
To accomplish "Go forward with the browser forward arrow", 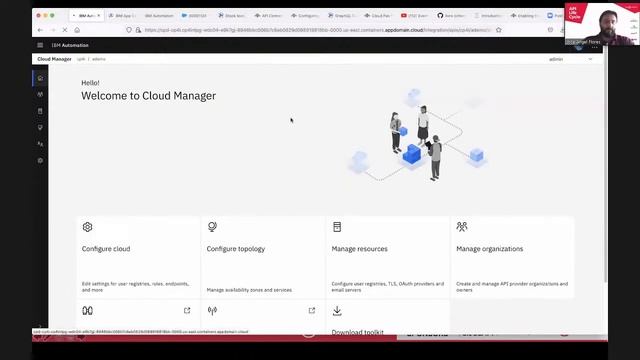I will click(52, 30).
